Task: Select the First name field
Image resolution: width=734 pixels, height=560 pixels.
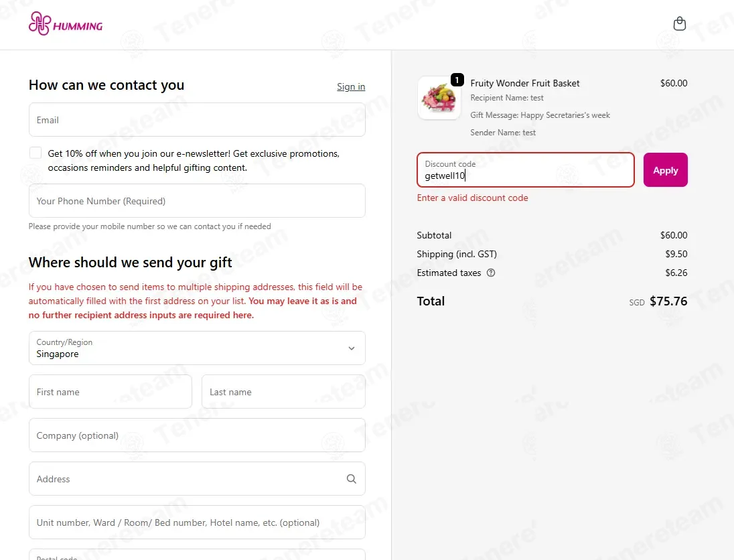Action: [x=111, y=392]
